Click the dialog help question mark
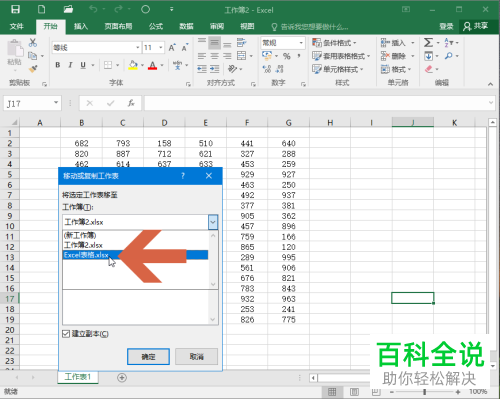Viewport: 500px width, 399px height. pos(183,176)
